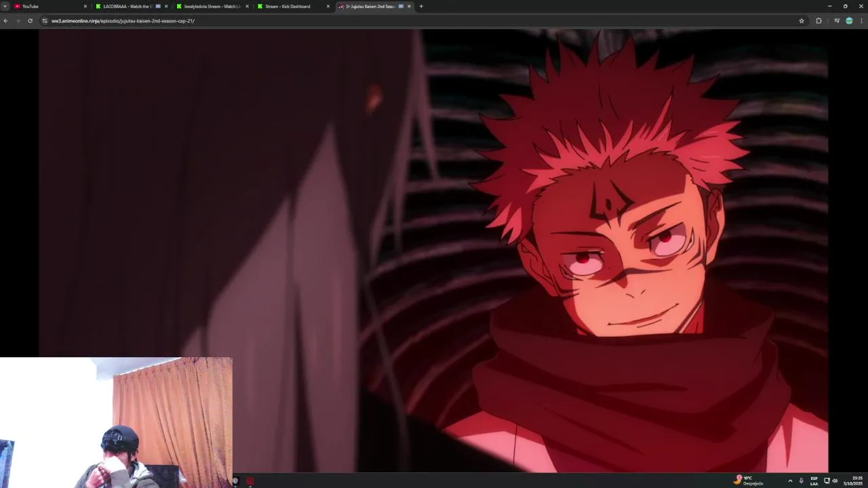
Task: Switch to the YouTube tab
Action: click(50, 6)
